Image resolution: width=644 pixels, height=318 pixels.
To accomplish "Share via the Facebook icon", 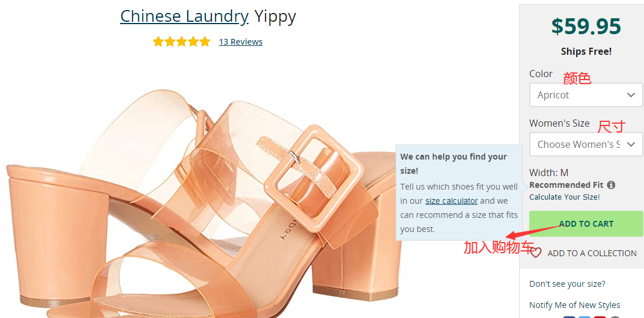I will (x=569, y=317).
